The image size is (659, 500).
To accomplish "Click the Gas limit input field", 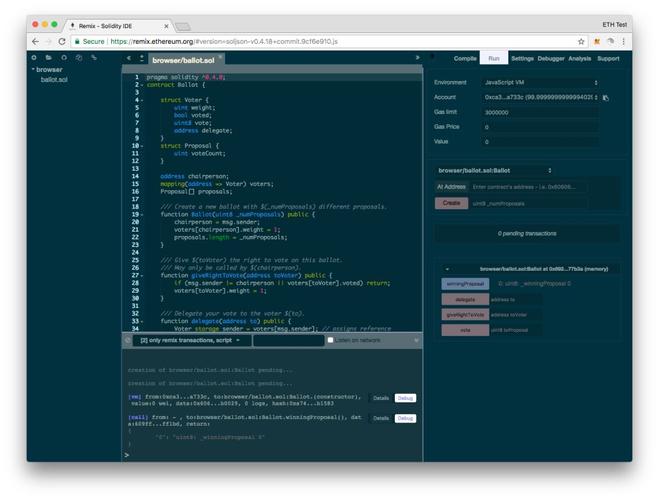I will click(540, 113).
